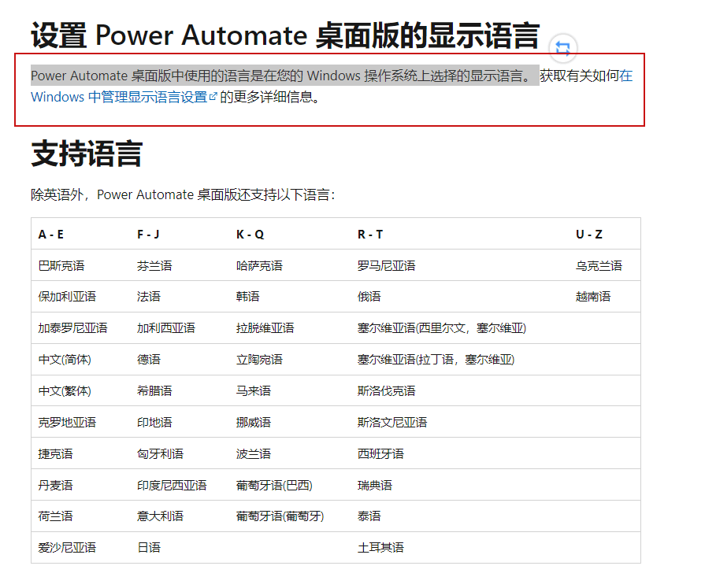Select the 加利西亚语 table cell
The height and width of the screenshot is (588, 705).
166,328
